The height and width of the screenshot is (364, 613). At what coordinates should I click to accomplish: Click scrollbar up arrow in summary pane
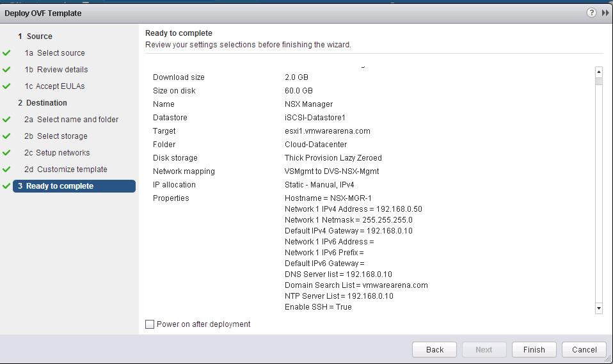point(598,72)
